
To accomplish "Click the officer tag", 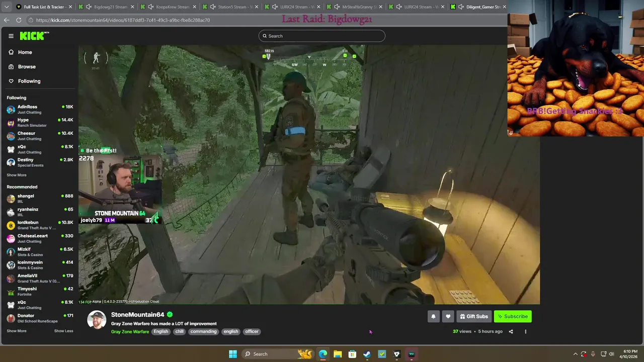I will (252, 331).
